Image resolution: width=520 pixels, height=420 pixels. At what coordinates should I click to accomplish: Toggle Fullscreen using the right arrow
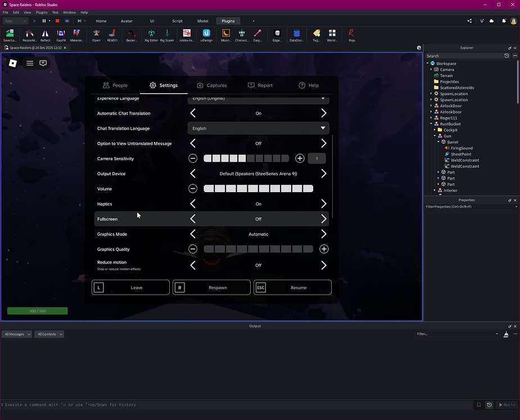point(324,219)
